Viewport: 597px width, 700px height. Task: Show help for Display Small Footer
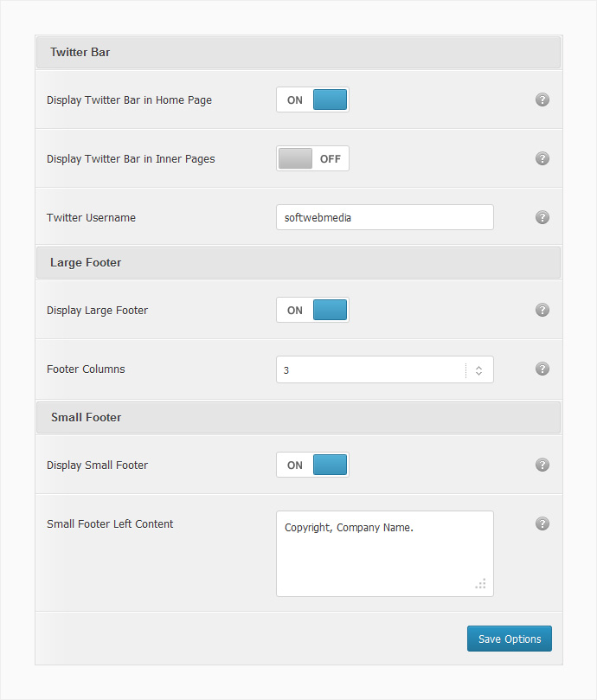click(542, 465)
